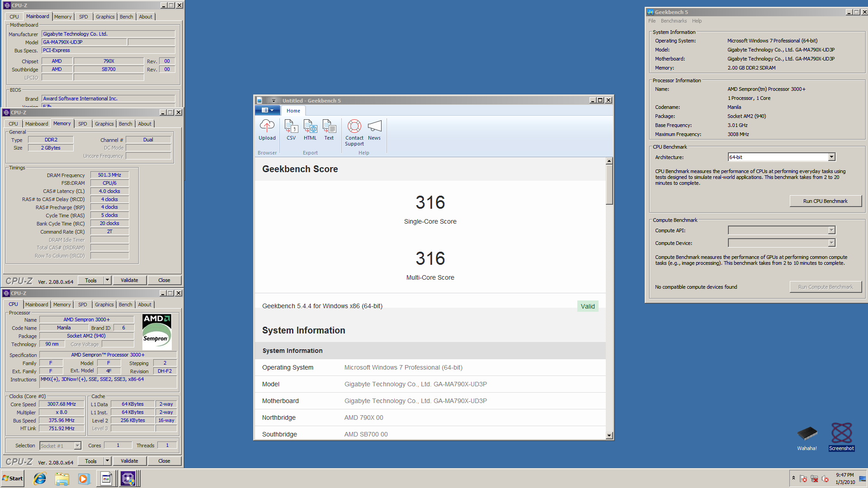Viewport: 868px width, 488px height.
Task: Open the Wahaha! desktop icon
Action: (x=807, y=438)
